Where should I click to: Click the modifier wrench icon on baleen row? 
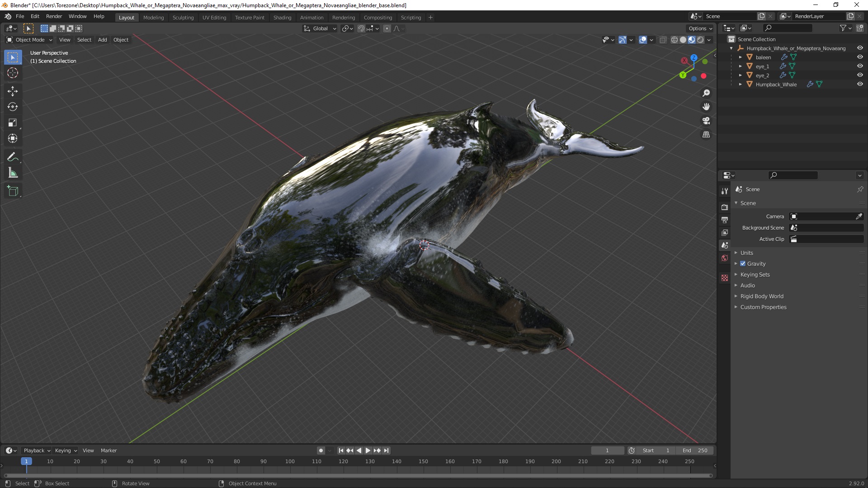tap(784, 57)
